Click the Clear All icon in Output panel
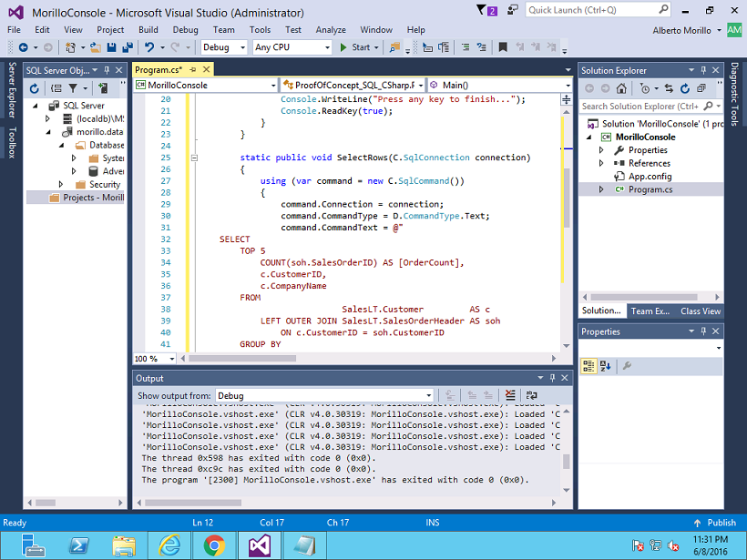The image size is (747, 560). click(510, 395)
